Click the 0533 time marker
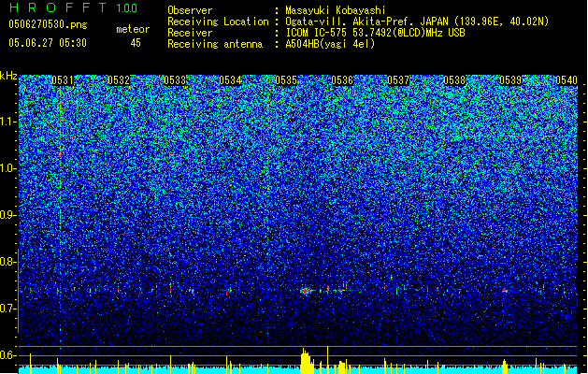 (x=175, y=80)
